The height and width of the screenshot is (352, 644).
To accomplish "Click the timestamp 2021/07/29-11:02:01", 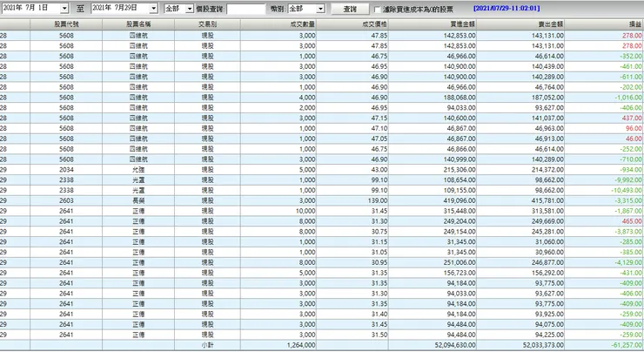I will 506,8.
